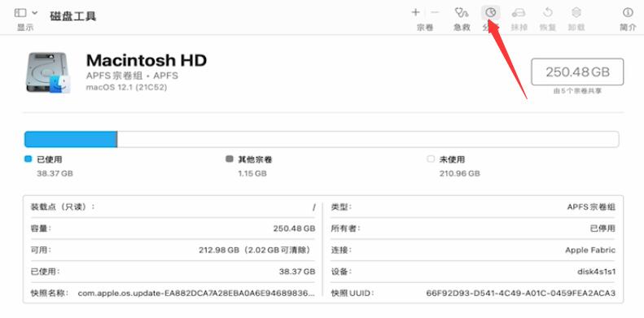This screenshot has height=318, width=644.
Task: Select the Macintosh HD disk icon
Action: pos(49,72)
